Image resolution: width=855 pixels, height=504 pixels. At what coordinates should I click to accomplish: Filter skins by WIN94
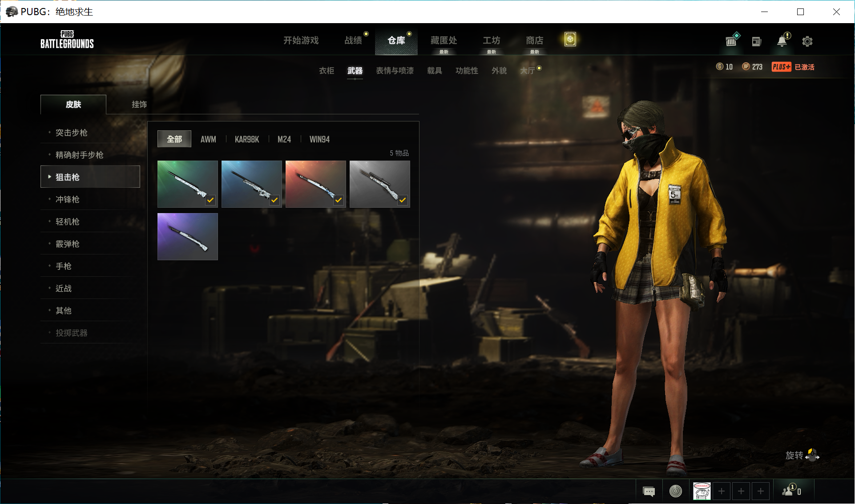point(319,139)
